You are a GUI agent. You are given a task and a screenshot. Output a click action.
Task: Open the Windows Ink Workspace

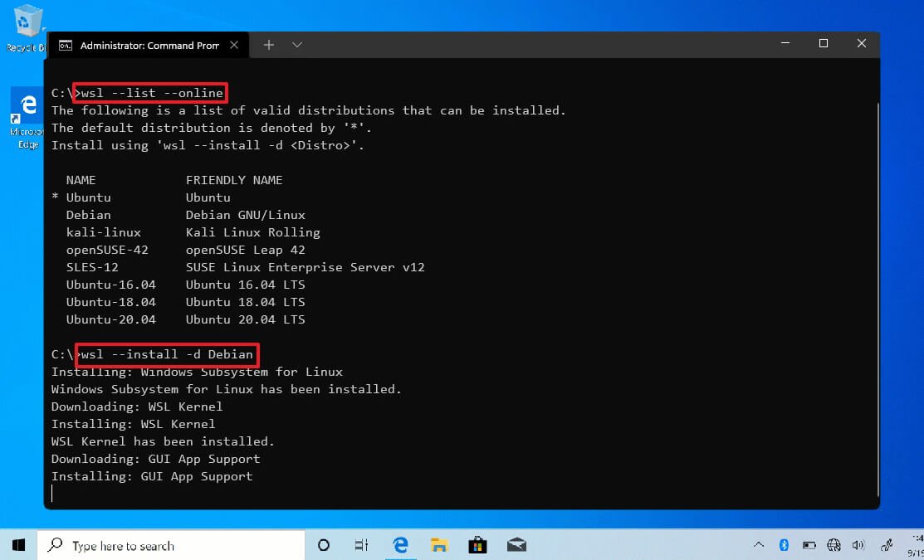click(885, 545)
